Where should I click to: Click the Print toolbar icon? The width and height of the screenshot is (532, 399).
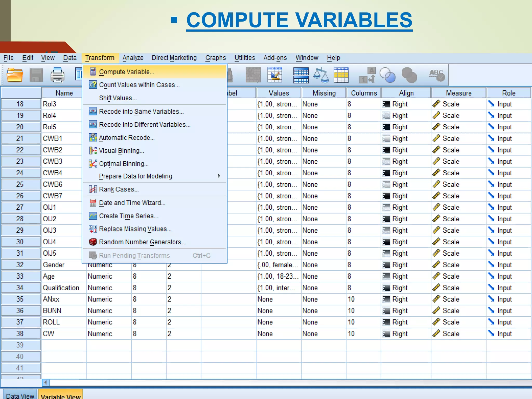click(57, 75)
